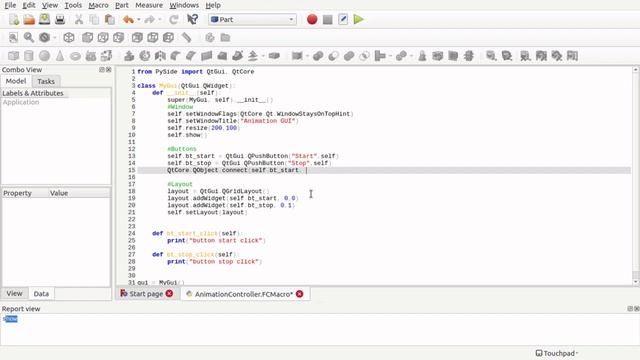Select the Mirror tool
This screenshot has width=640, height=360.
point(160,56)
